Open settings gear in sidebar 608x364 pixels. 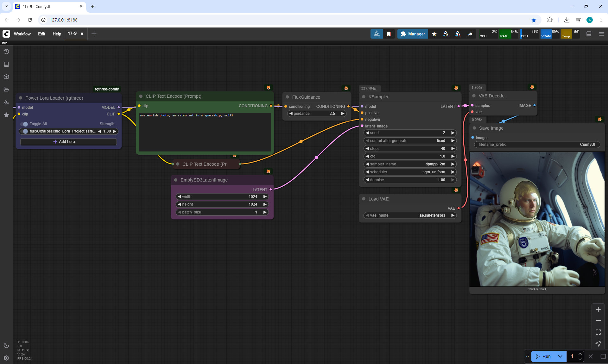[6, 358]
